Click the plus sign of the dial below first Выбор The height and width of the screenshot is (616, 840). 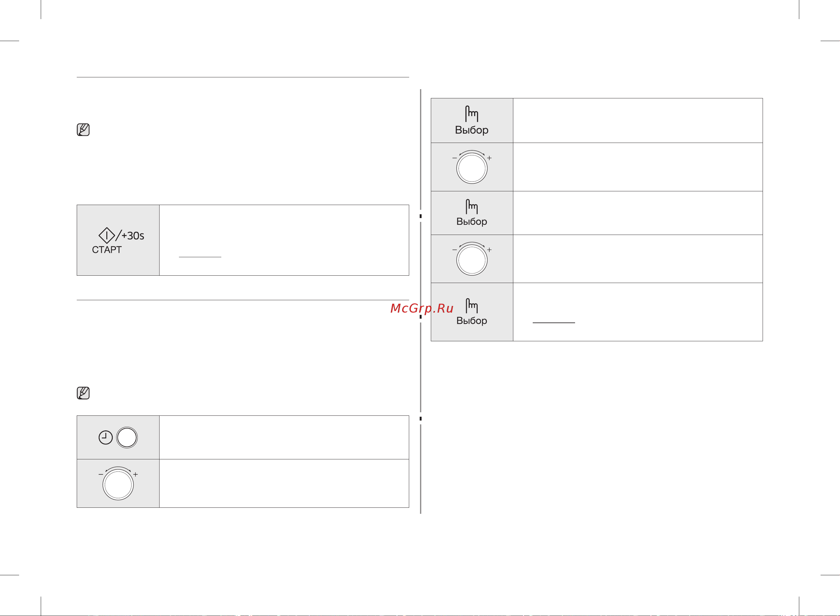(489, 158)
